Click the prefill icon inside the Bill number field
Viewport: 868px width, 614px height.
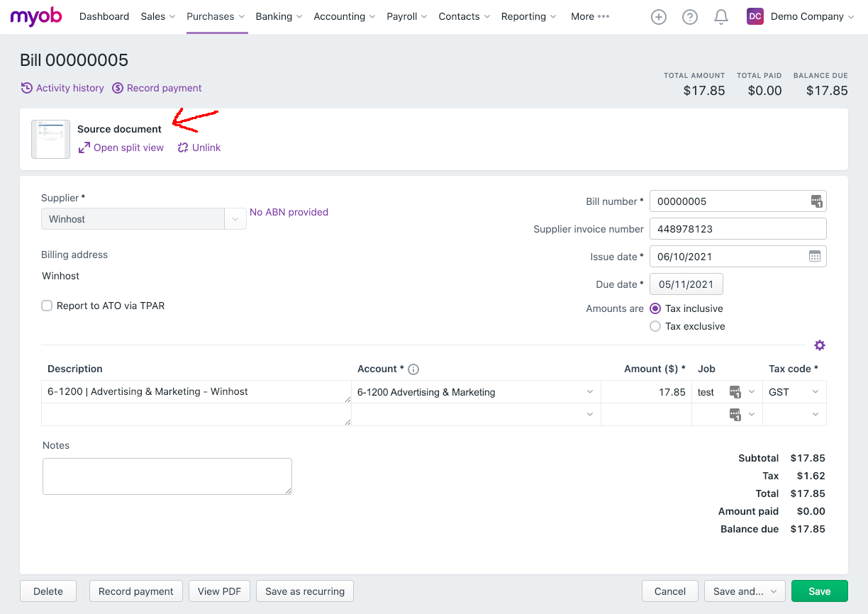point(817,201)
